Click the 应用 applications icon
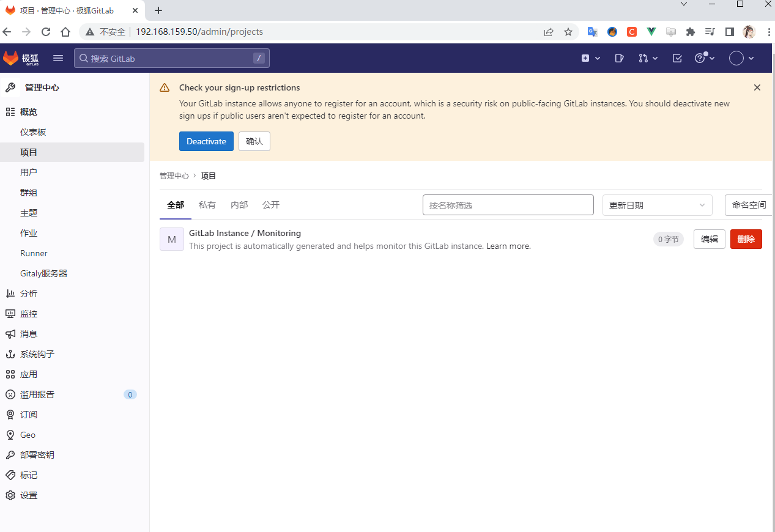Image resolution: width=775 pixels, height=532 pixels. point(10,374)
